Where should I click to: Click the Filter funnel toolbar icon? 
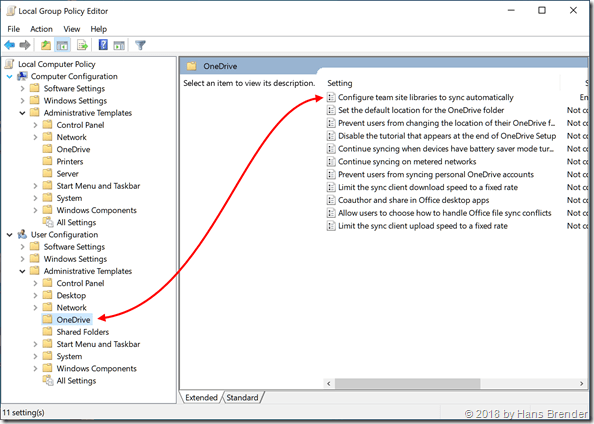click(140, 45)
